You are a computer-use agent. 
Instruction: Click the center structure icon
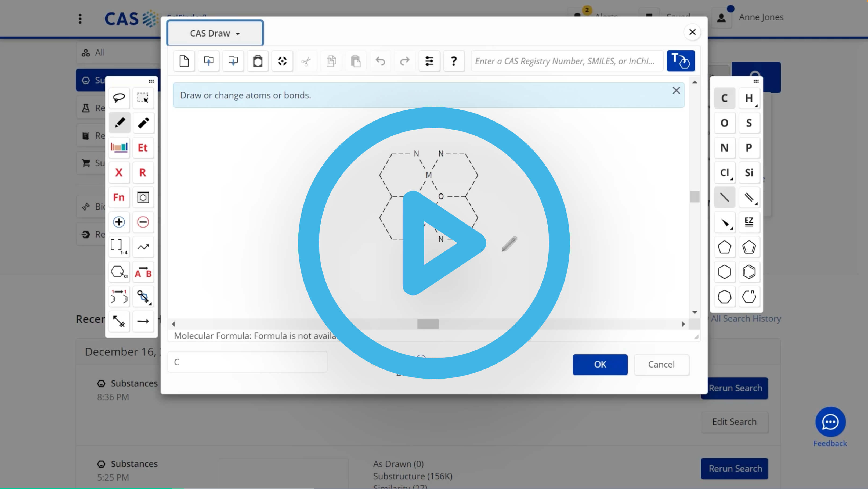tap(282, 61)
